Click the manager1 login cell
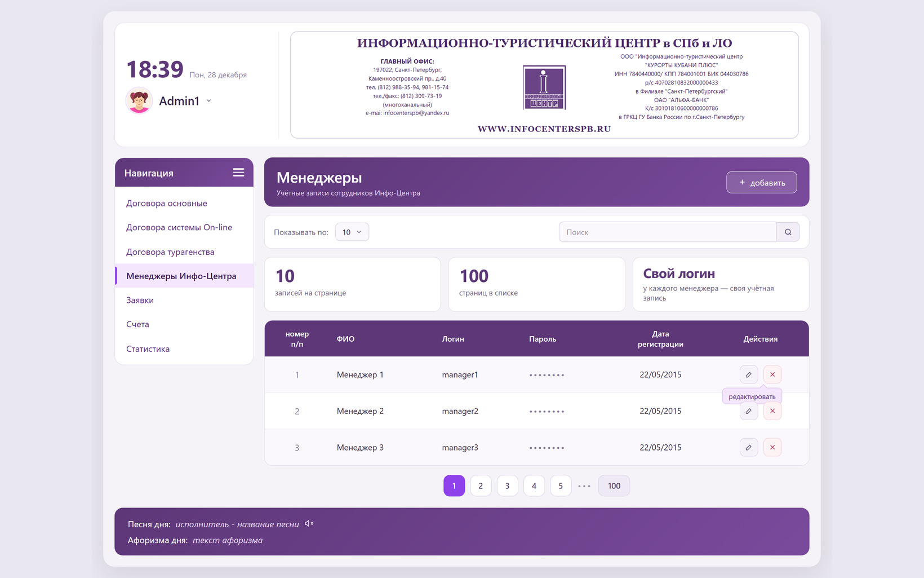This screenshot has width=924, height=578. [x=460, y=374]
